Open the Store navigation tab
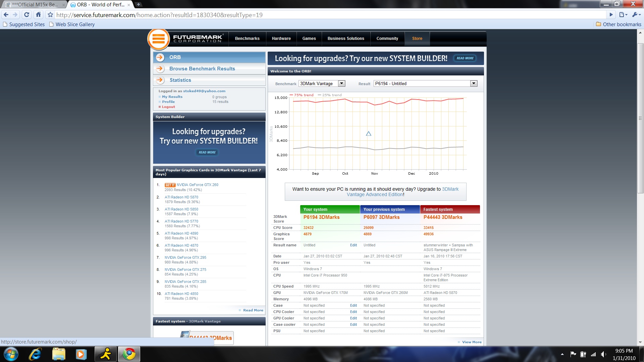Viewport: 644px width, 362px height. 417,39
